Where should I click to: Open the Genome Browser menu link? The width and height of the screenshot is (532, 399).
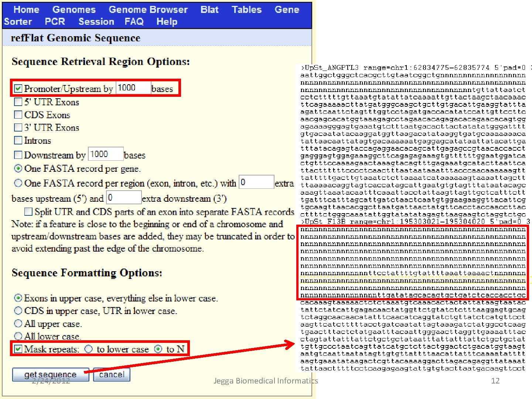(x=148, y=10)
